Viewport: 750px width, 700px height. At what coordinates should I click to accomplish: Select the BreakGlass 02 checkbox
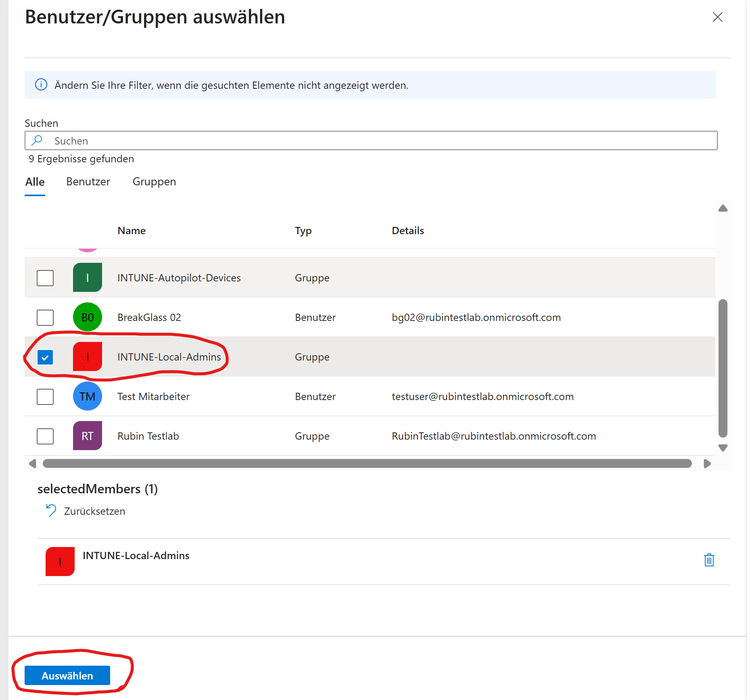(x=45, y=318)
